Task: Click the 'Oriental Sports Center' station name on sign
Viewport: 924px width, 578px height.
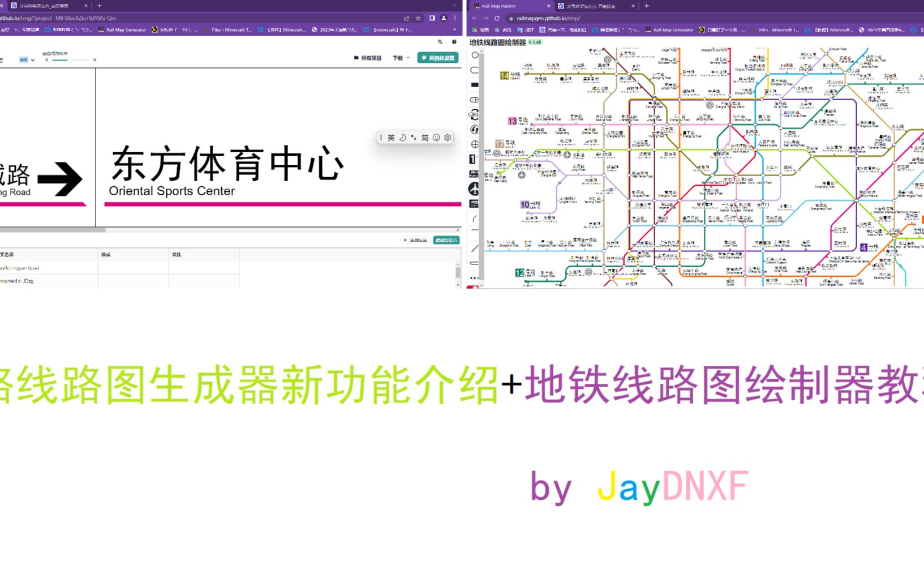Action: 171,191
